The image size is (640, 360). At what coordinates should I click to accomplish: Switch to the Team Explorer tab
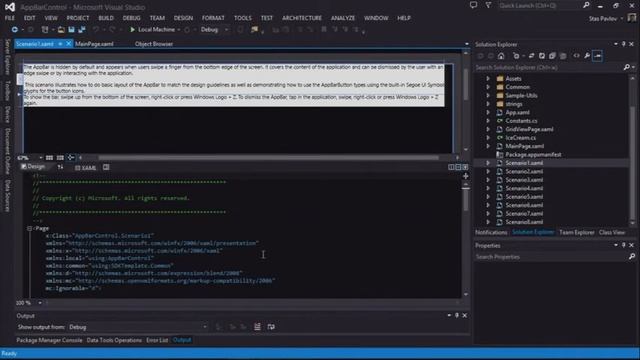click(x=576, y=232)
